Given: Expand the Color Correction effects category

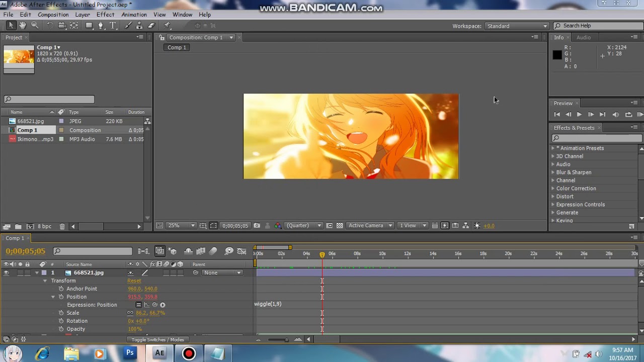Looking at the screenshot, I should click(x=553, y=189).
